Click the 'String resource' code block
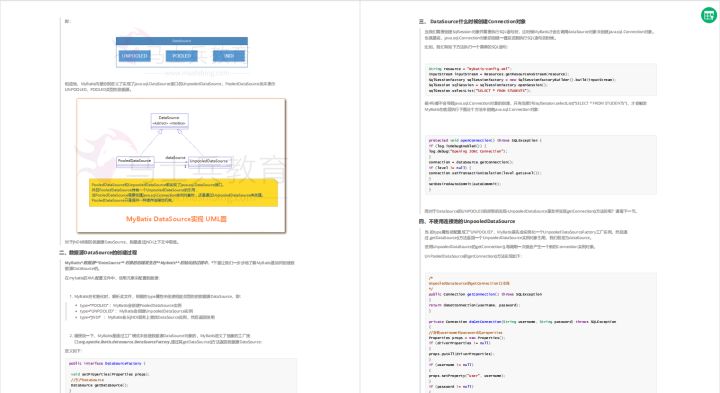The height and width of the screenshot is (393, 720). coord(540,79)
